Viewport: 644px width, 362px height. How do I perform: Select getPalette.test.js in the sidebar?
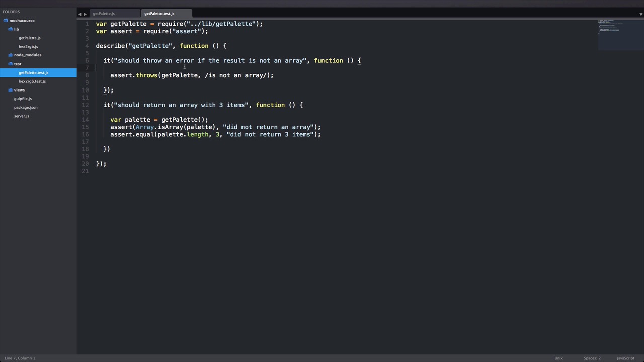tap(38, 73)
